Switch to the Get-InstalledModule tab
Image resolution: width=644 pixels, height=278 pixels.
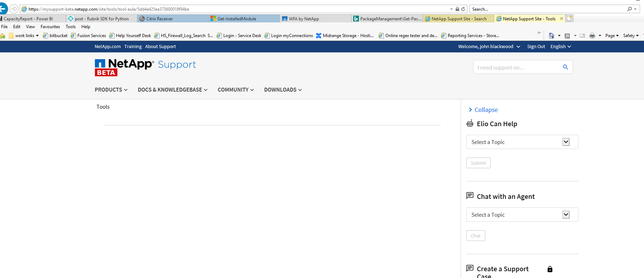coord(244,19)
